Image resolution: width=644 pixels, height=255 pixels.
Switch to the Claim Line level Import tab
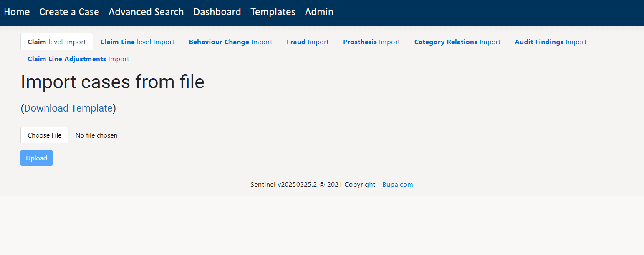137,42
